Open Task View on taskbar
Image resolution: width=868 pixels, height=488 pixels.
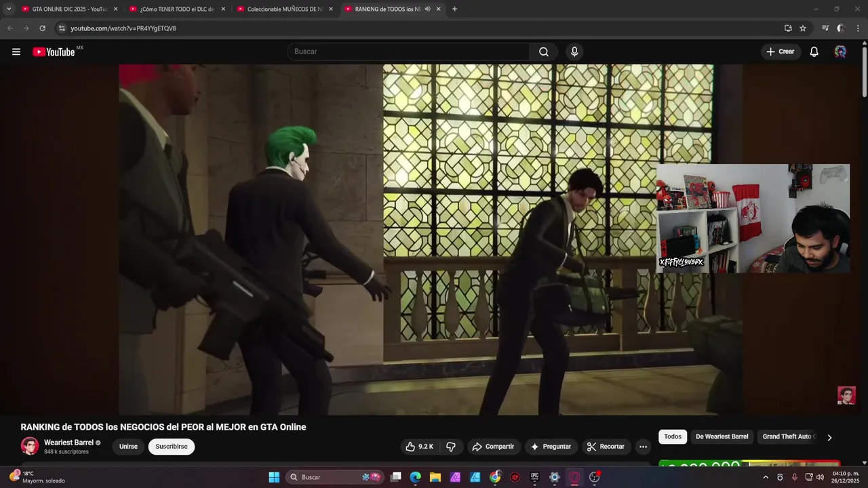click(396, 477)
